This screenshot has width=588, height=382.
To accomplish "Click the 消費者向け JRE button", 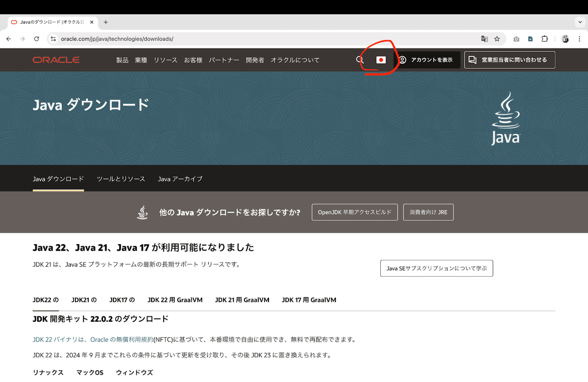I will 429,212.
